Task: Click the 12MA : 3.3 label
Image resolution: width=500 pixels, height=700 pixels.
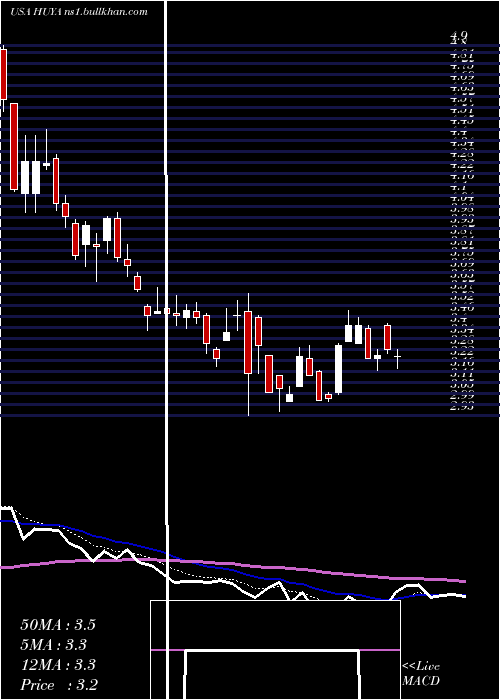Action: [x=58, y=665]
